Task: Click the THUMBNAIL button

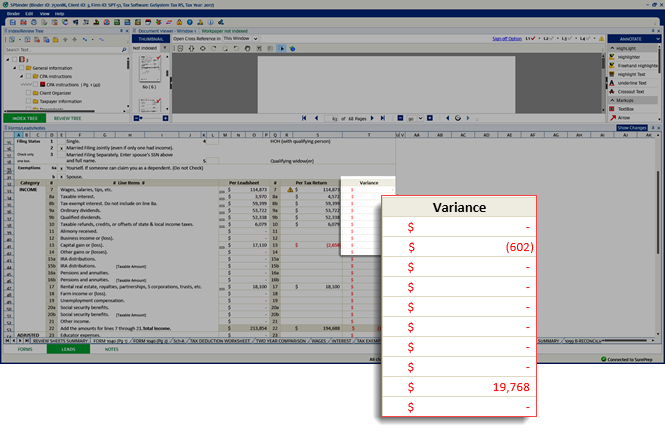Action: (151, 39)
